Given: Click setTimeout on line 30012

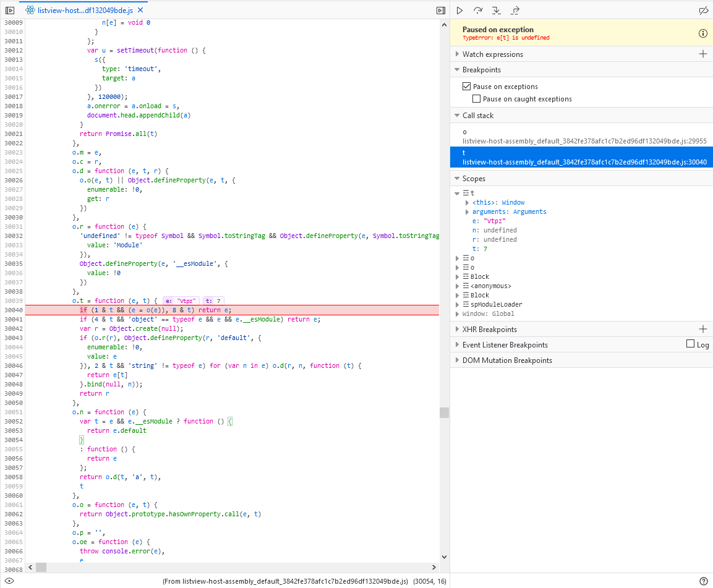Looking at the screenshot, I should point(135,51).
